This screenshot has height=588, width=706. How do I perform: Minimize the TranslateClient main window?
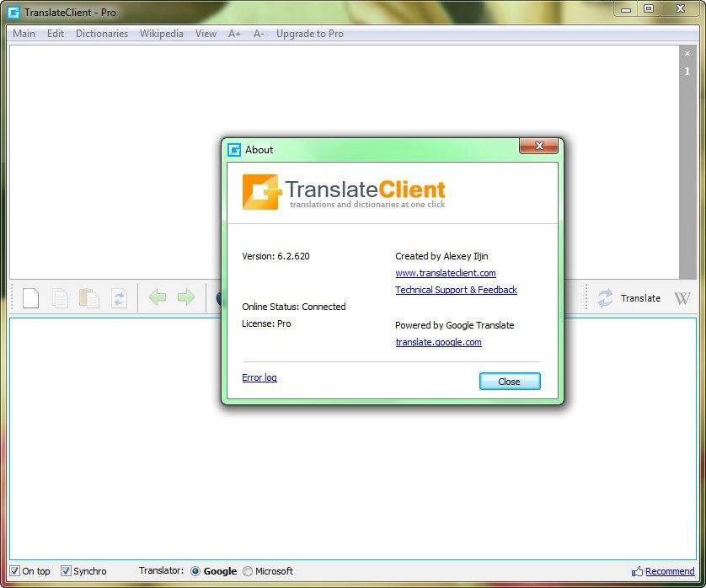click(626, 9)
